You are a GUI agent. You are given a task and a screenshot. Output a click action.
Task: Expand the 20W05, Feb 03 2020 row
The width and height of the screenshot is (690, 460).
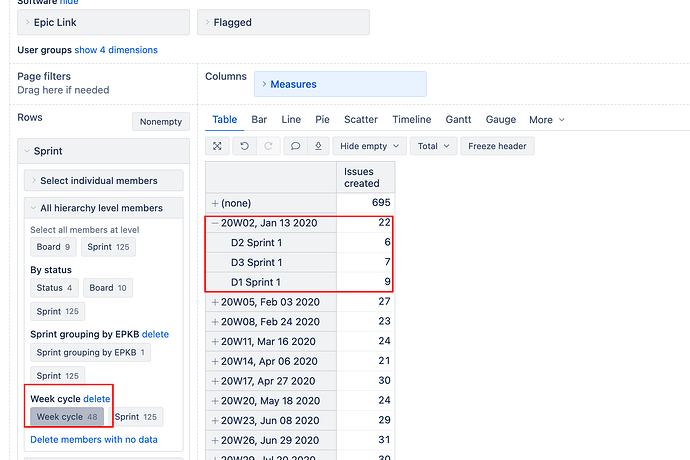(x=215, y=302)
